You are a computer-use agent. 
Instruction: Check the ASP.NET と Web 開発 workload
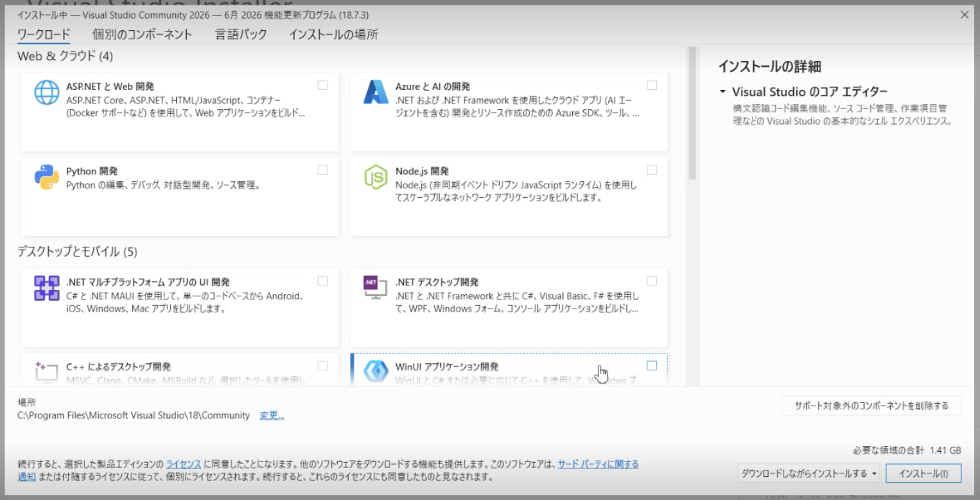click(x=322, y=85)
